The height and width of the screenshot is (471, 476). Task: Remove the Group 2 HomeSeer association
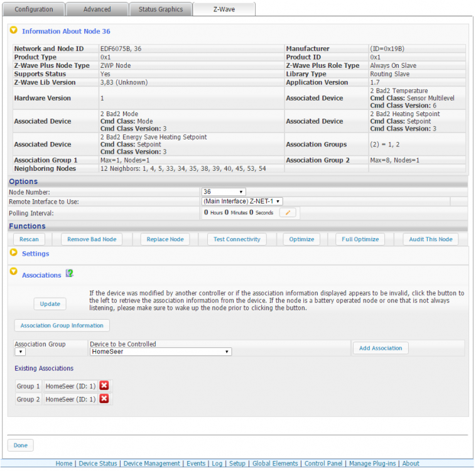pos(104,399)
